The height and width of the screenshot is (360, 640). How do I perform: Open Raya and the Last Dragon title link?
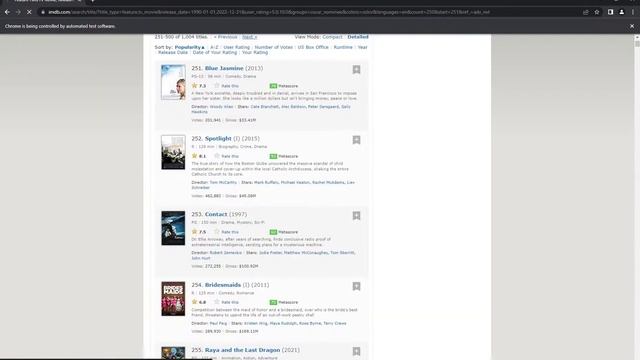coord(242,350)
